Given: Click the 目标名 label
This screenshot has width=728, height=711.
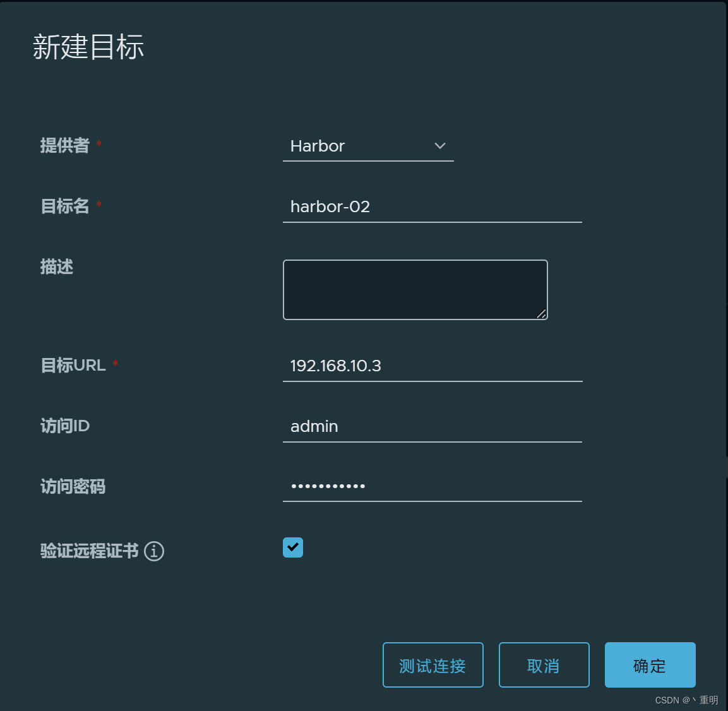Looking at the screenshot, I should coord(64,206).
